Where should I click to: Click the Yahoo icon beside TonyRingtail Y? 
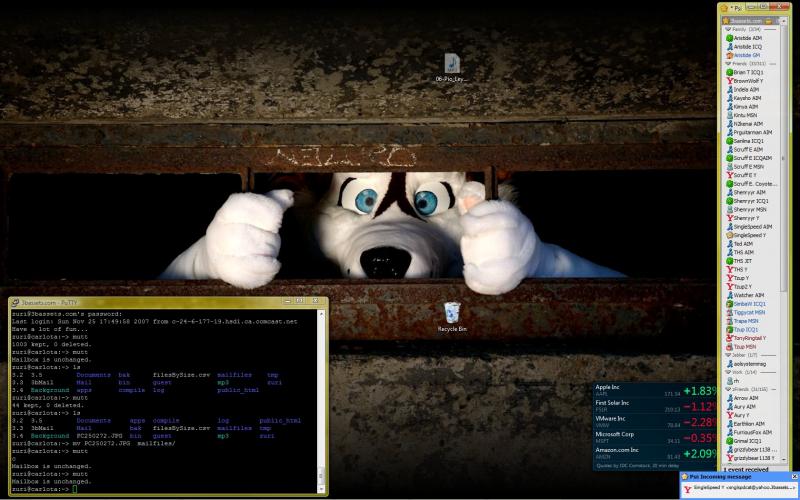click(729, 338)
